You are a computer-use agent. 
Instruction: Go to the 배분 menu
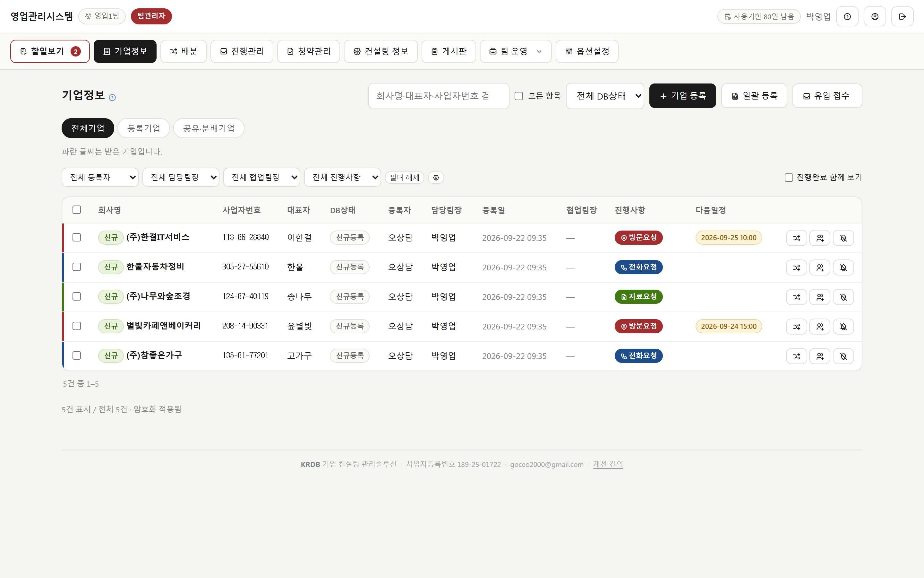(x=183, y=51)
